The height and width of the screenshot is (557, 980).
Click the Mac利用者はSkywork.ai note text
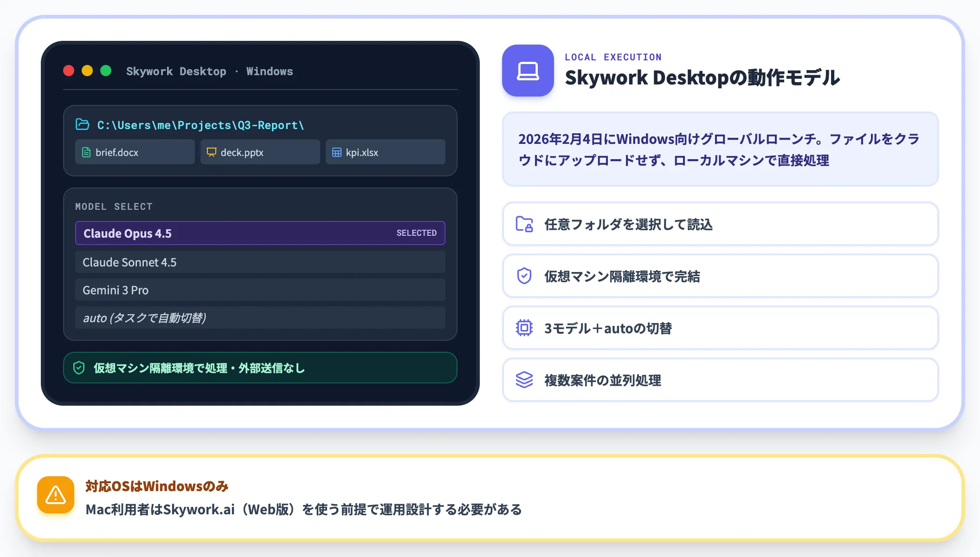304,510
